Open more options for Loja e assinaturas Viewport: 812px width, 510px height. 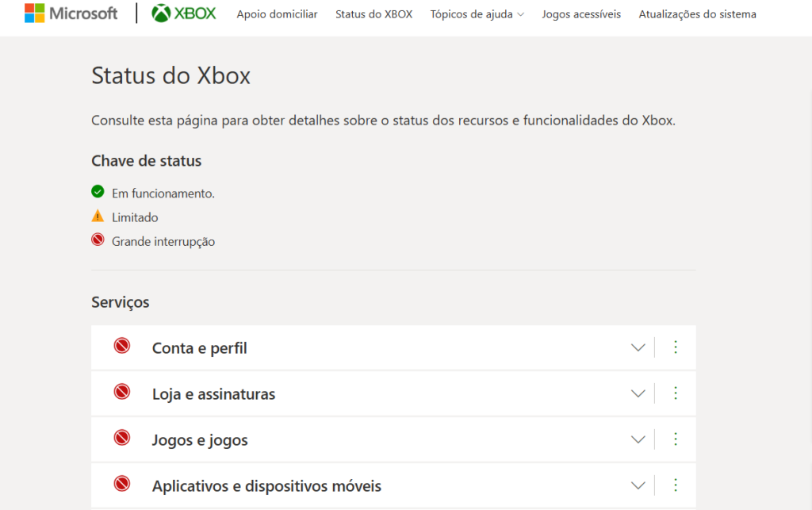tap(676, 393)
